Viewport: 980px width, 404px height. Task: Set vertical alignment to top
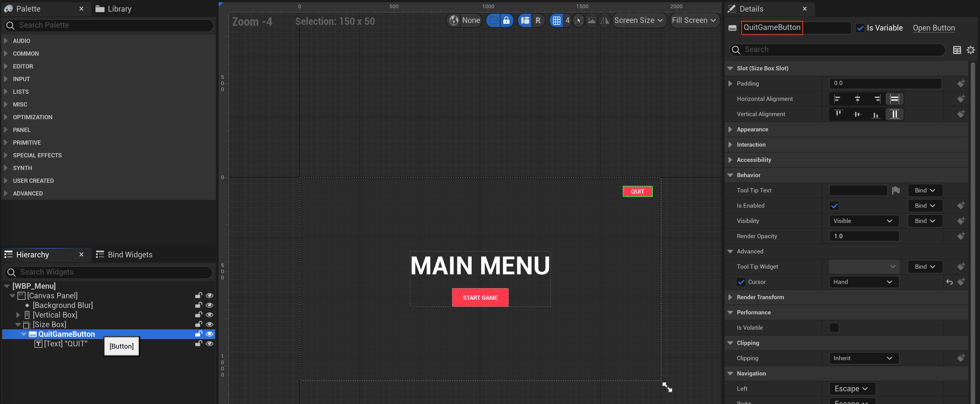click(x=838, y=114)
